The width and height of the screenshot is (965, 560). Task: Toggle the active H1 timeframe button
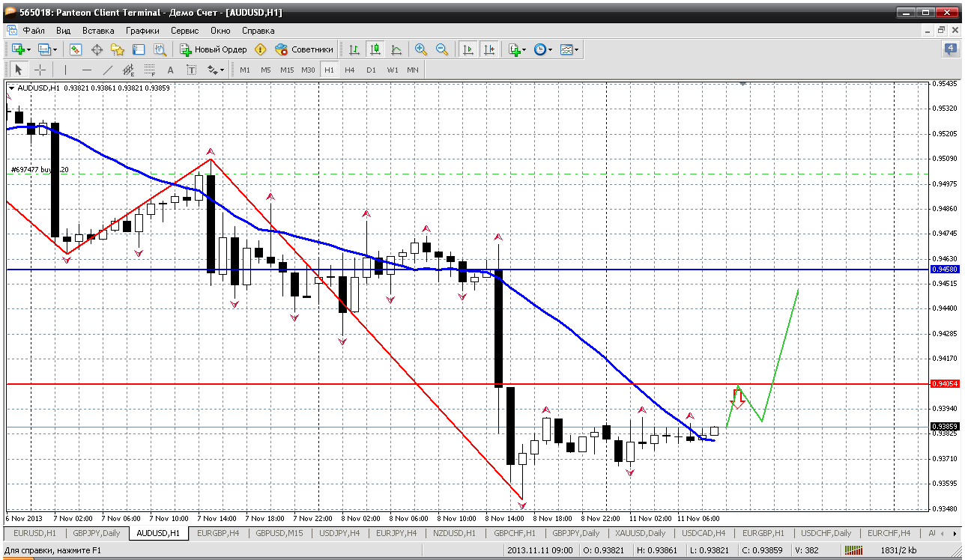tap(329, 70)
